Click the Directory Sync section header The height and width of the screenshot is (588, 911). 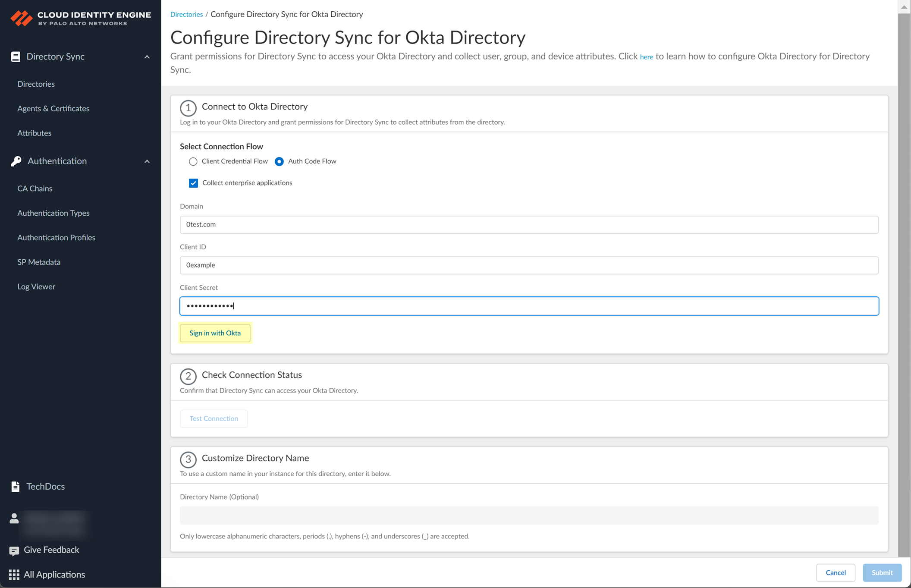pyautogui.click(x=81, y=57)
